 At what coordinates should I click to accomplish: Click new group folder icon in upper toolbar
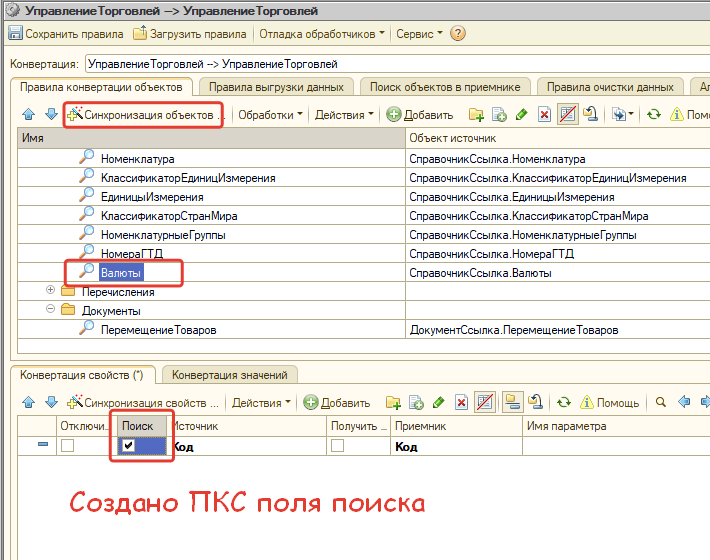pyautogui.click(x=476, y=115)
